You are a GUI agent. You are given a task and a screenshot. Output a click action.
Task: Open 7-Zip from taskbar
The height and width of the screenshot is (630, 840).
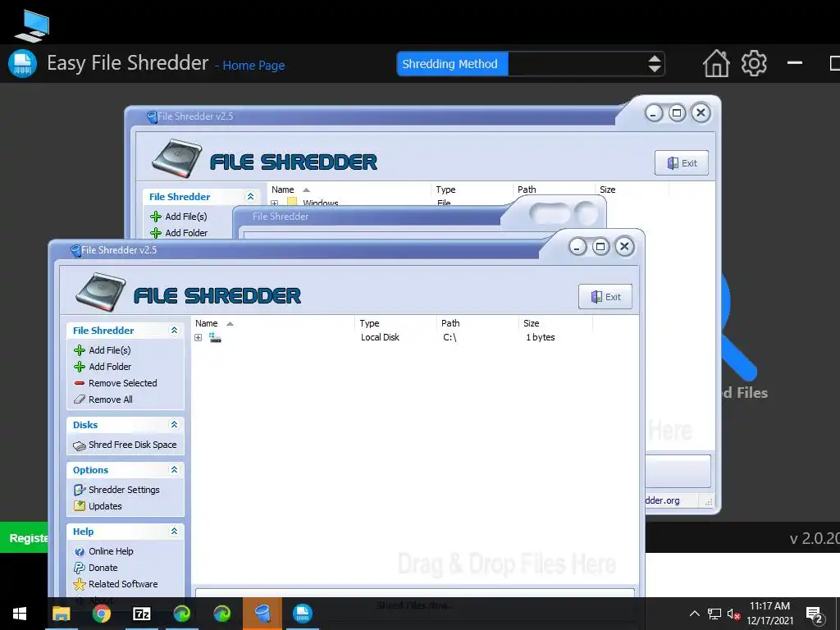tap(141, 614)
